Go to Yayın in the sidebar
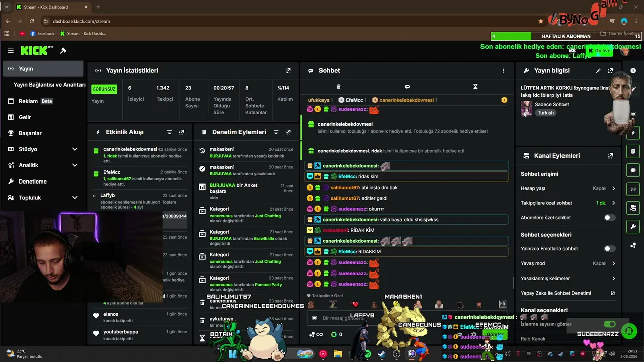This screenshot has width=644, height=362. [42, 69]
